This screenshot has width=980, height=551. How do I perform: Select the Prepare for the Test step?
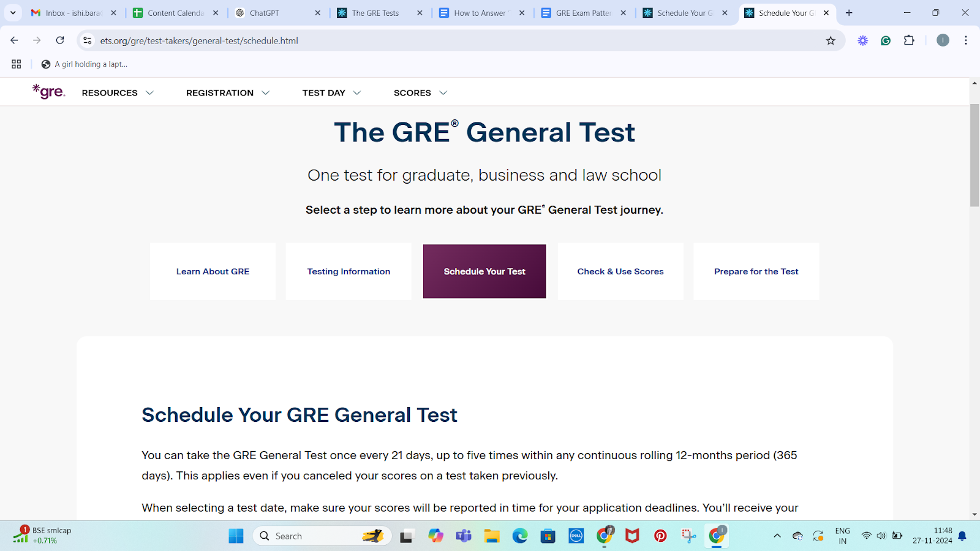[756, 271]
